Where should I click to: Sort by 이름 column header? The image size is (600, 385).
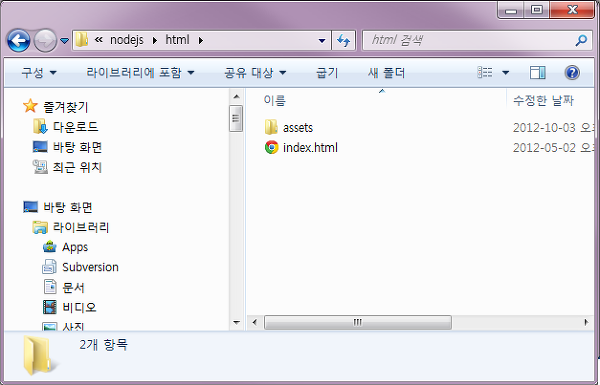(274, 101)
